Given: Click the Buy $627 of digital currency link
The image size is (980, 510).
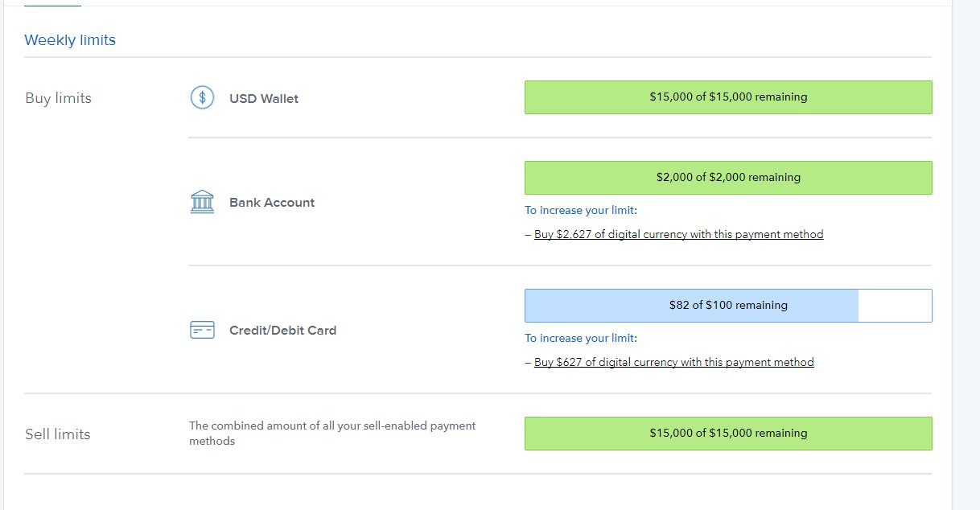Looking at the screenshot, I should point(674,362).
